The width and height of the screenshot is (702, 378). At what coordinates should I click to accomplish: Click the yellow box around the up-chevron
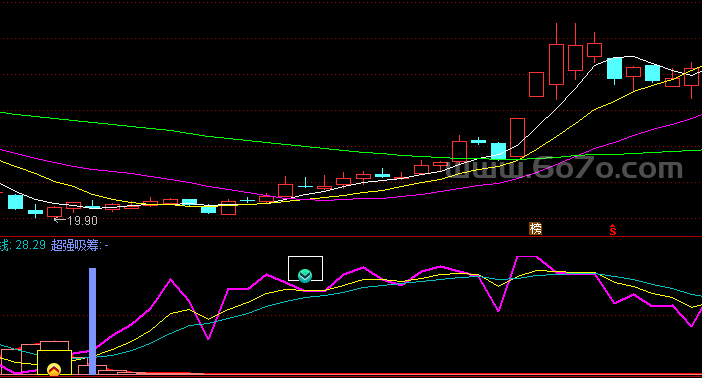(x=54, y=362)
